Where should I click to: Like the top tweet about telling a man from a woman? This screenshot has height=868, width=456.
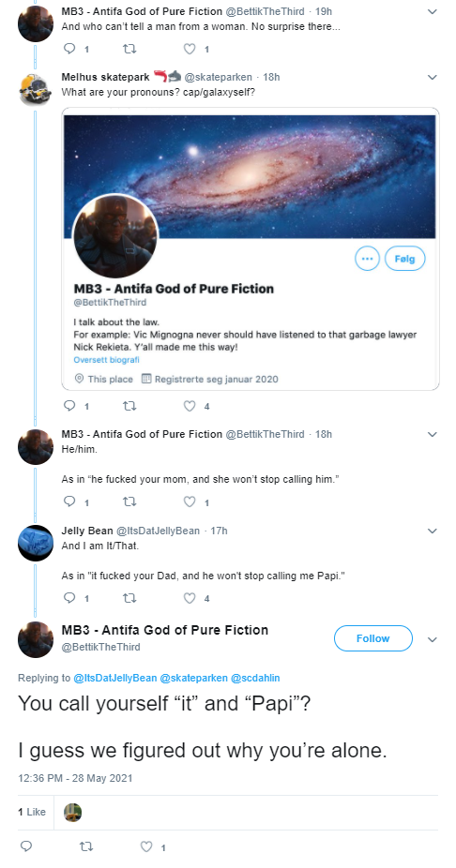click(190, 49)
